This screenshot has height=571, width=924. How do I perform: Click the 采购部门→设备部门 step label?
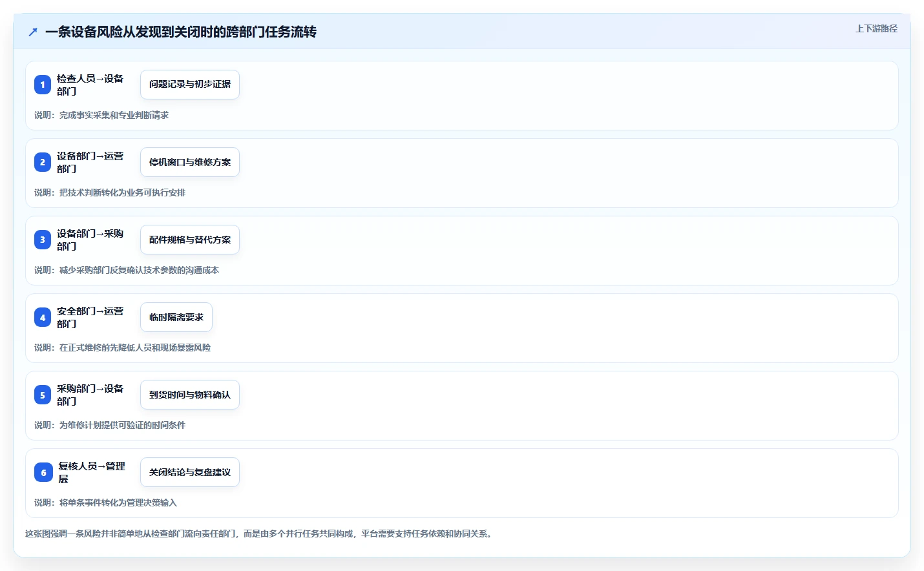click(x=90, y=395)
